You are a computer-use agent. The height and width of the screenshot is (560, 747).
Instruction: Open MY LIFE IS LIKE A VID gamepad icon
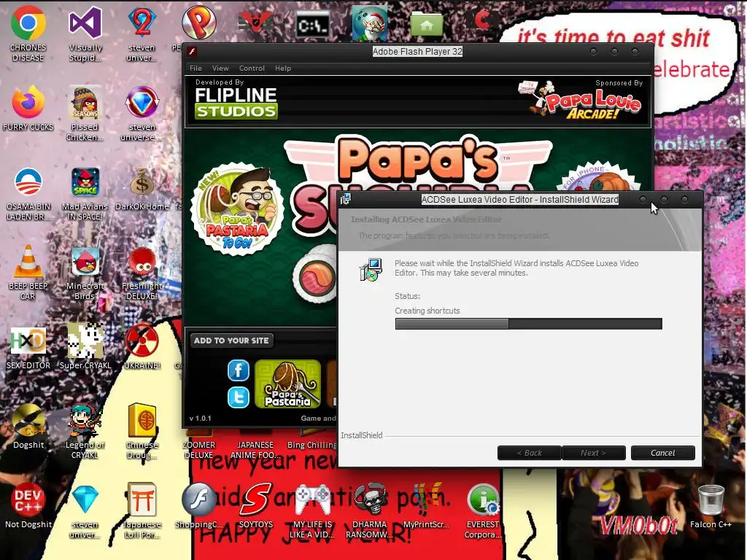(x=313, y=499)
